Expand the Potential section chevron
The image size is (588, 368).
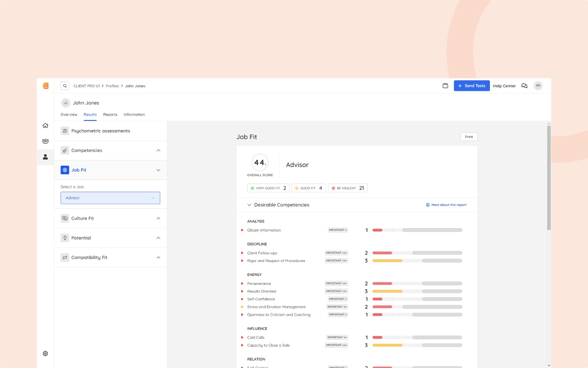coord(158,238)
